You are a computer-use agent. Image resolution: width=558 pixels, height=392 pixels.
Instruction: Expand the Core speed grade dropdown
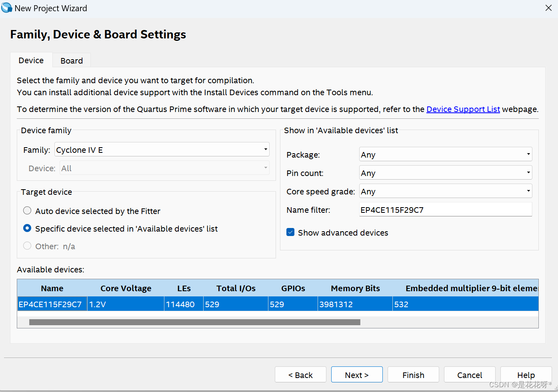point(446,191)
